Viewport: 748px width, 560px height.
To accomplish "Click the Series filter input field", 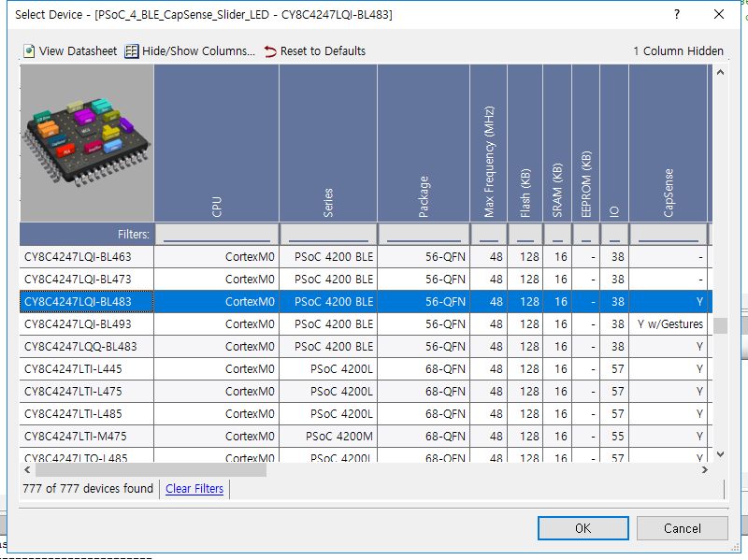I will point(328,235).
